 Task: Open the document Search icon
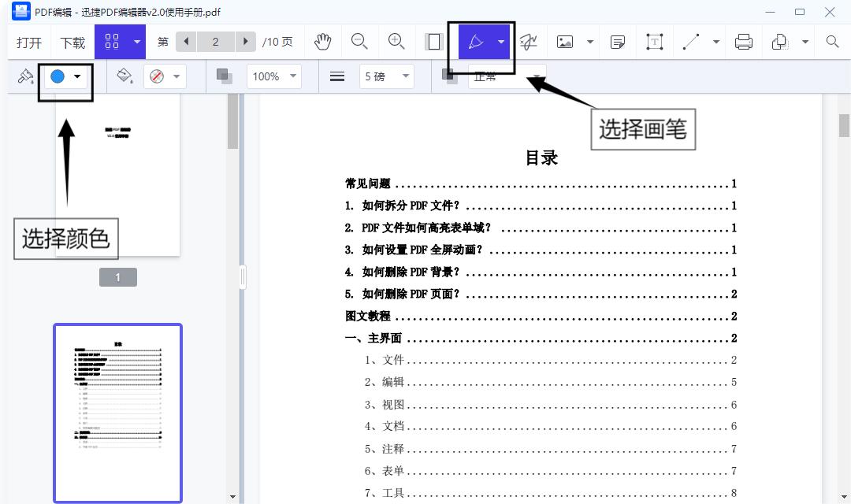pyautogui.click(x=831, y=41)
